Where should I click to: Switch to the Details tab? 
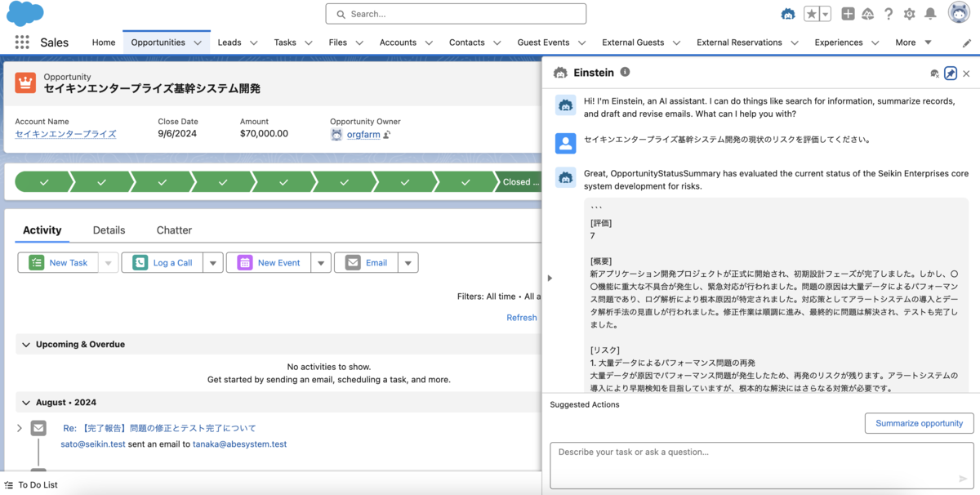[x=109, y=230]
